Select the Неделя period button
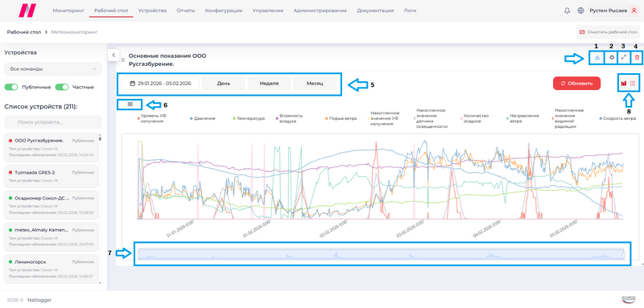 269,84
